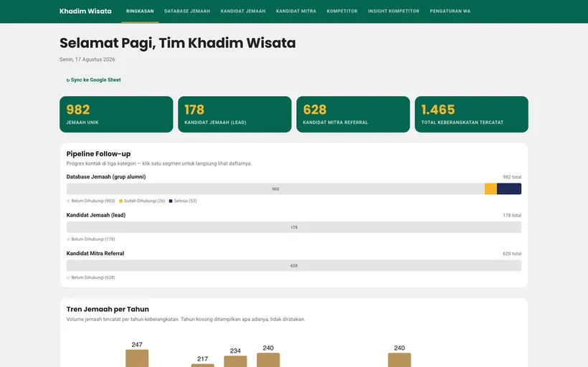The image size is (588, 367).
Task: Click Sync ke Google Sheet button
Action: (93, 80)
